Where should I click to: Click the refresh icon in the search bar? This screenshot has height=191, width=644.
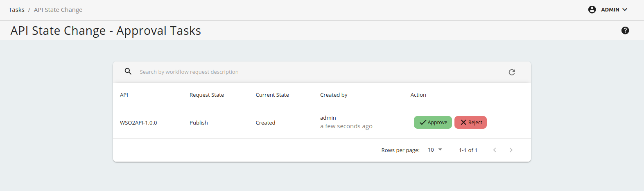(512, 72)
